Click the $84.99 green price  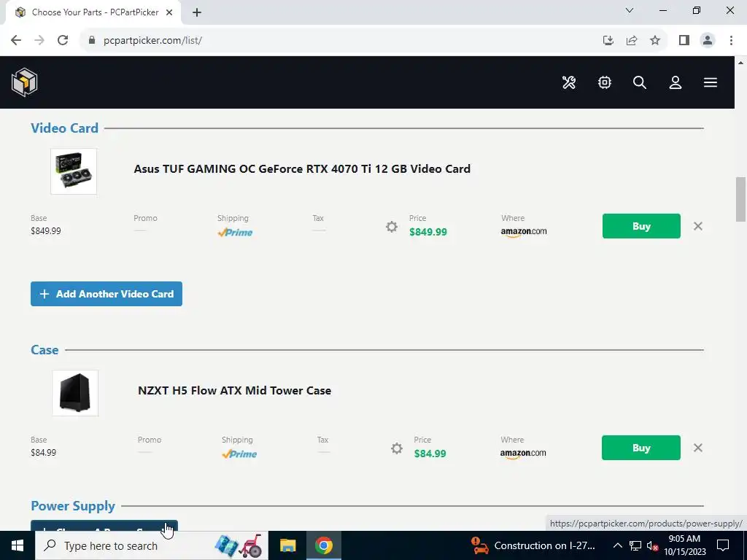point(430,454)
